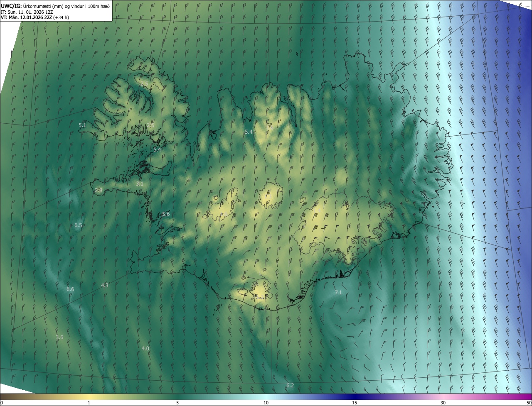This screenshot has width=532, height=406.
Task: Pick the 3.6 value label on the map
Action: tap(59, 338)
